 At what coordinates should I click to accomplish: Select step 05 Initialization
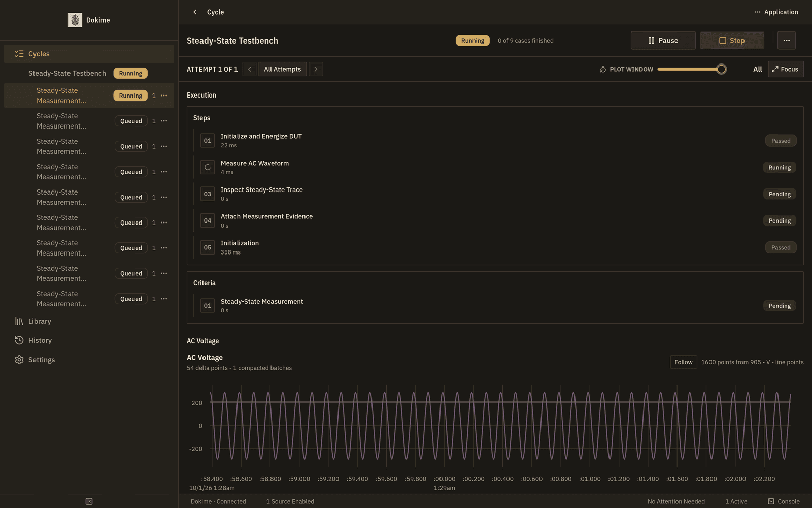tap(495, 247)
